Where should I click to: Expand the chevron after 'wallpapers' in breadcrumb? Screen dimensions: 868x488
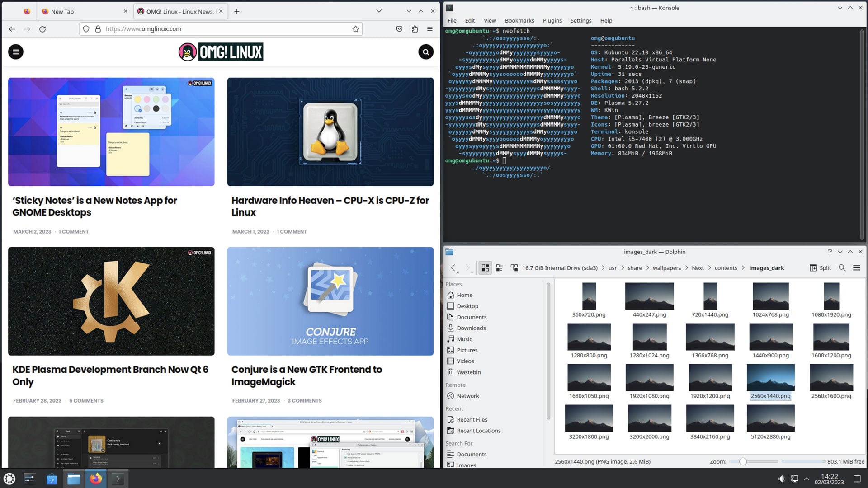point(687,268)
